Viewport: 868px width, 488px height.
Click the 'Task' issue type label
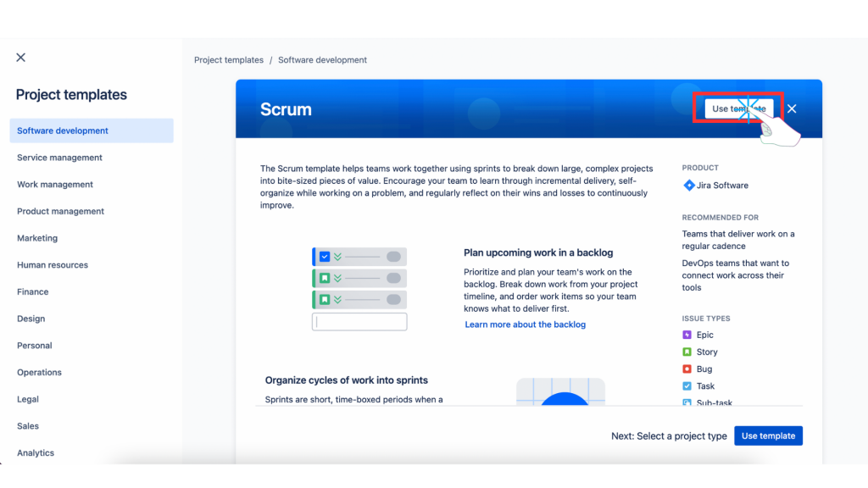coord(705,386)
